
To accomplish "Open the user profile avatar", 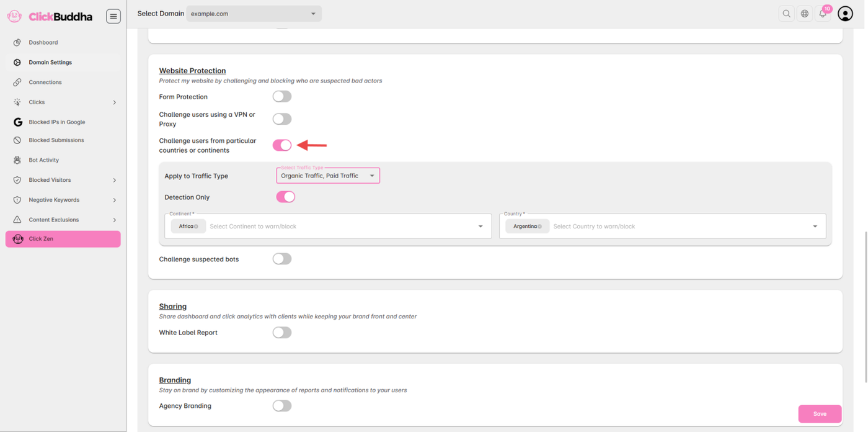I will point(845,14).
